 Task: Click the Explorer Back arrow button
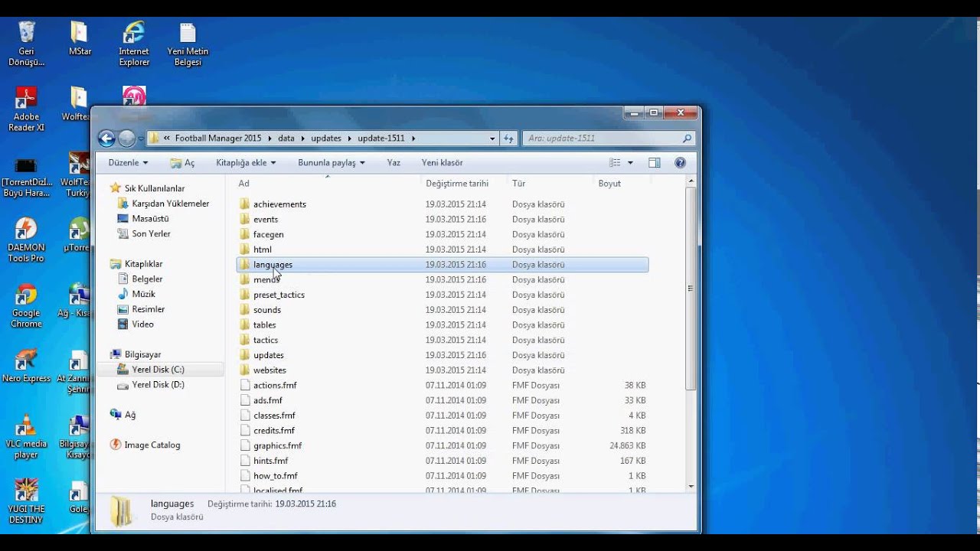[106, 139]
